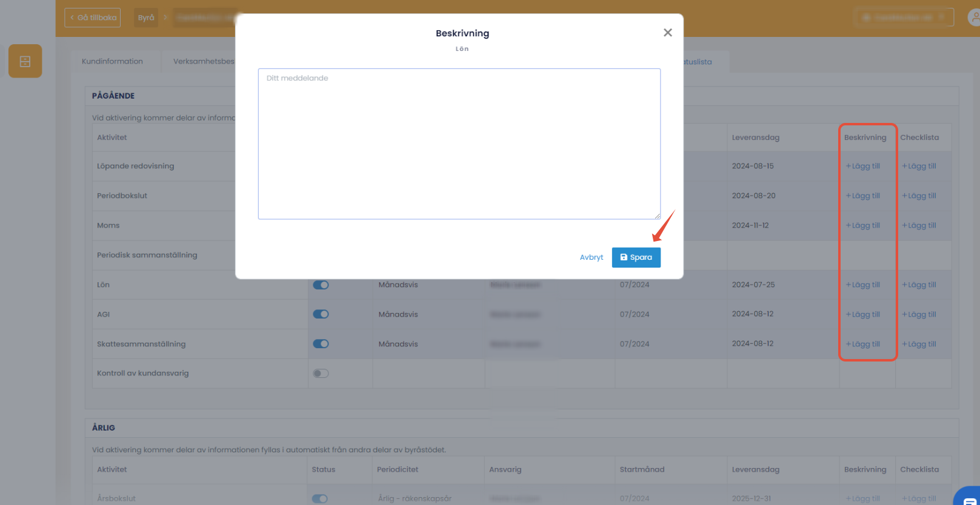Click the 2025-12-31 delivery date

pyautogui.click(x=752, y=498)
